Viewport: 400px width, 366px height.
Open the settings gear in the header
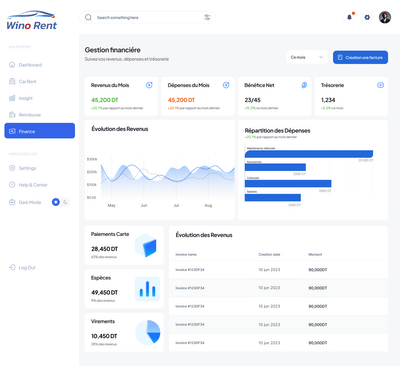tap(367, 17)
